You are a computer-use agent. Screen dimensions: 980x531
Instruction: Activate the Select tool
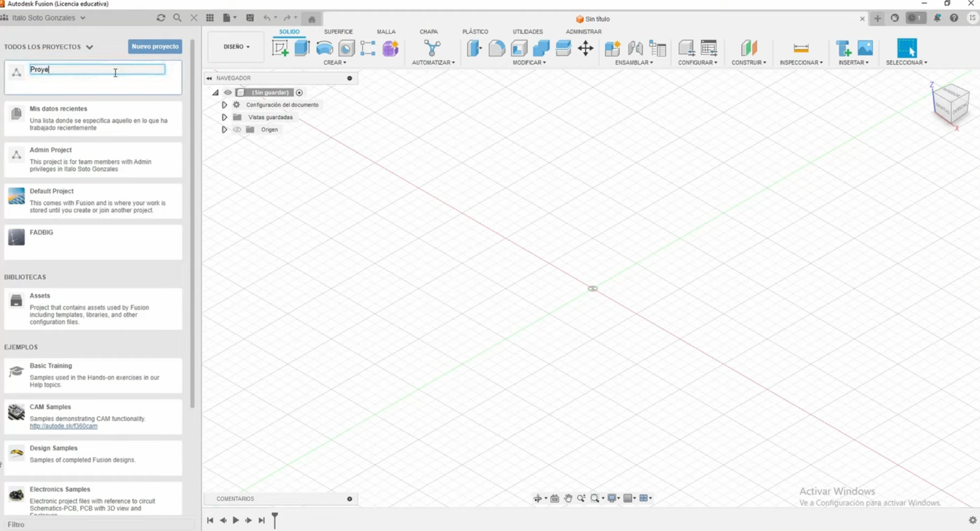click(907, 48)
